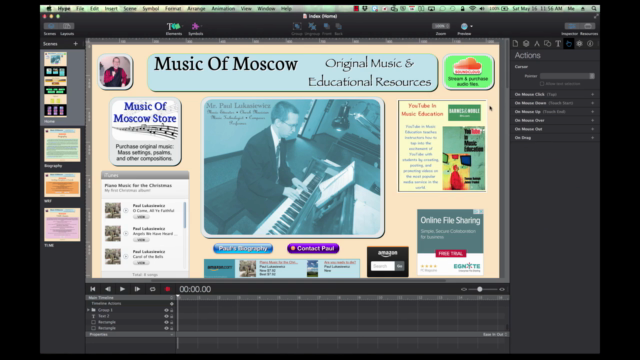This screenshot has width=640, height=360.
Task: Click the bring to Front icon
Action: coord(327,27)
